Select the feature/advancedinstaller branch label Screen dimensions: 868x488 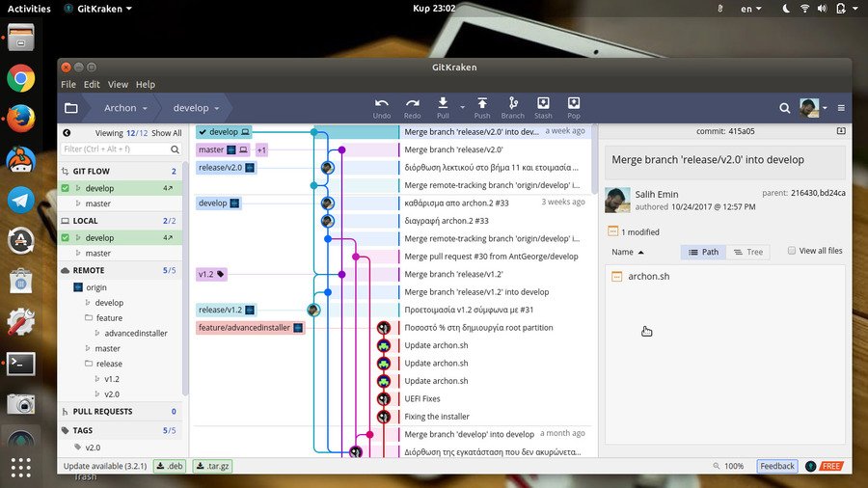pos(250,328)
